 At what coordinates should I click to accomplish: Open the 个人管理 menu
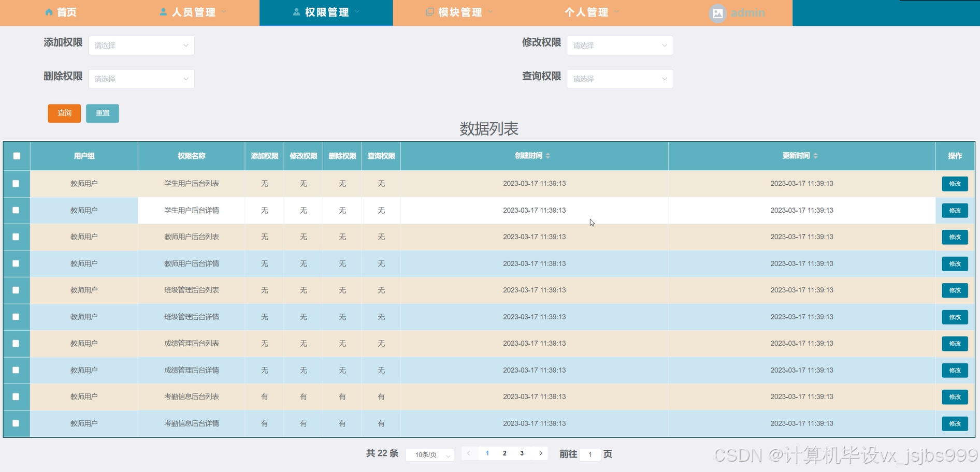click(592, 12)
